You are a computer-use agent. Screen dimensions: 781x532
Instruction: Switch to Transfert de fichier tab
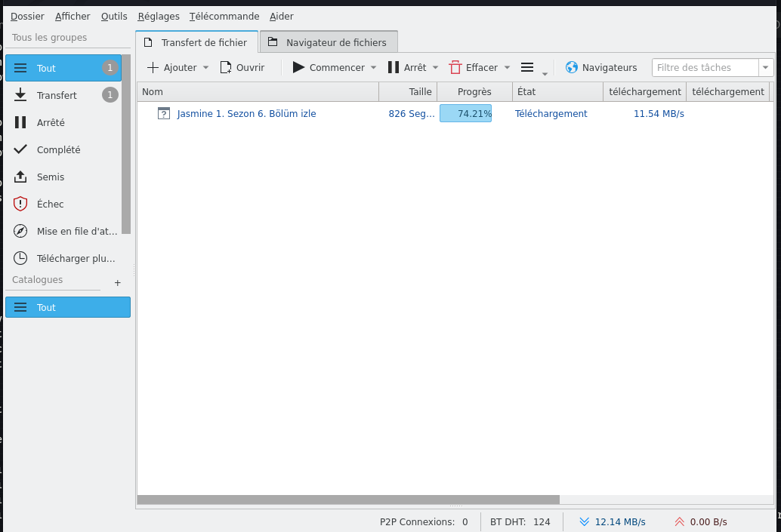pos(197,42)
